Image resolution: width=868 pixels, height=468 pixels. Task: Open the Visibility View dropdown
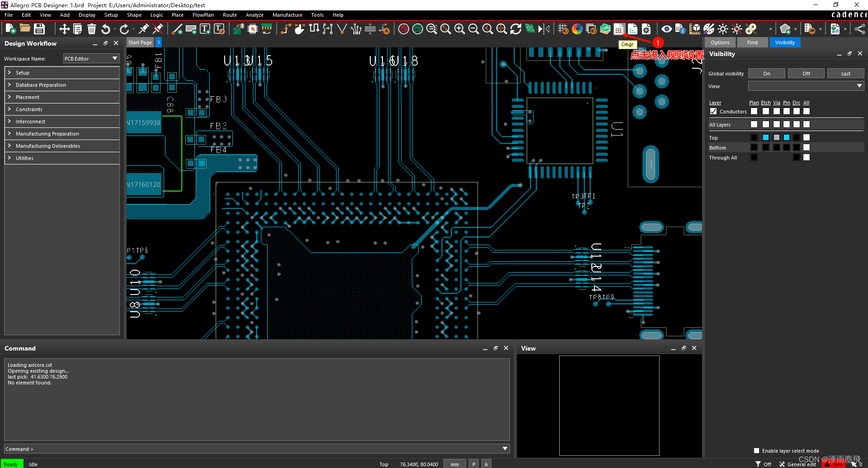806,86
